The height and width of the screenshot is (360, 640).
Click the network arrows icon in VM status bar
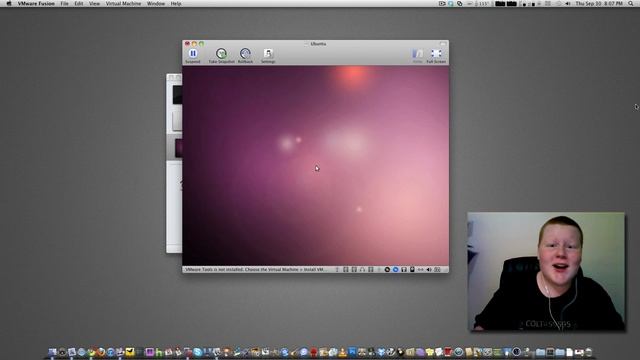tap(420, 269)
